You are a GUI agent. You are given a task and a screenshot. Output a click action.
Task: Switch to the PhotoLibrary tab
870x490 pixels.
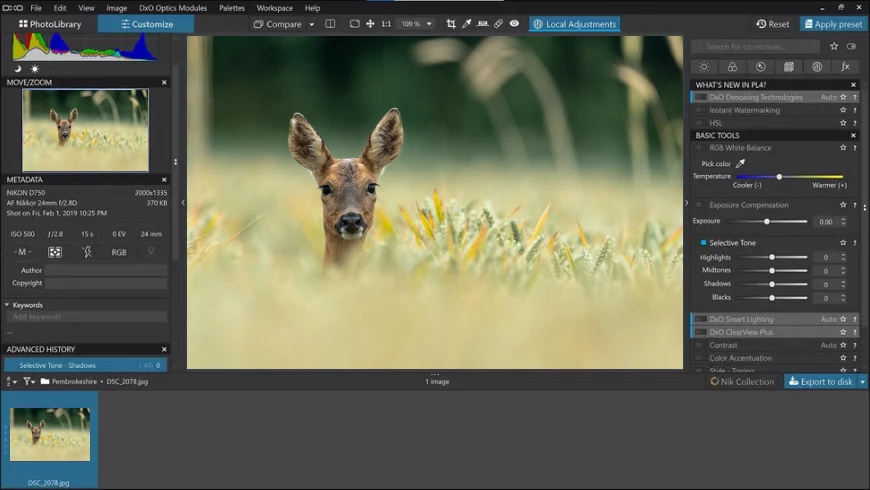(50, 24)
